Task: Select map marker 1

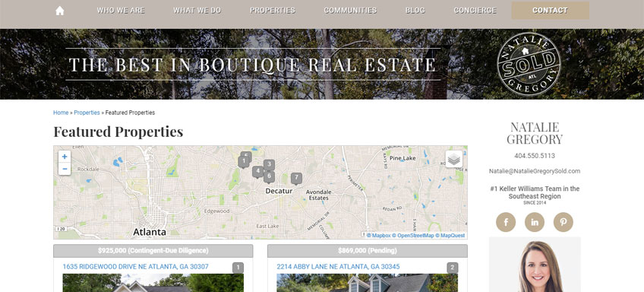Action: [244, 162]
